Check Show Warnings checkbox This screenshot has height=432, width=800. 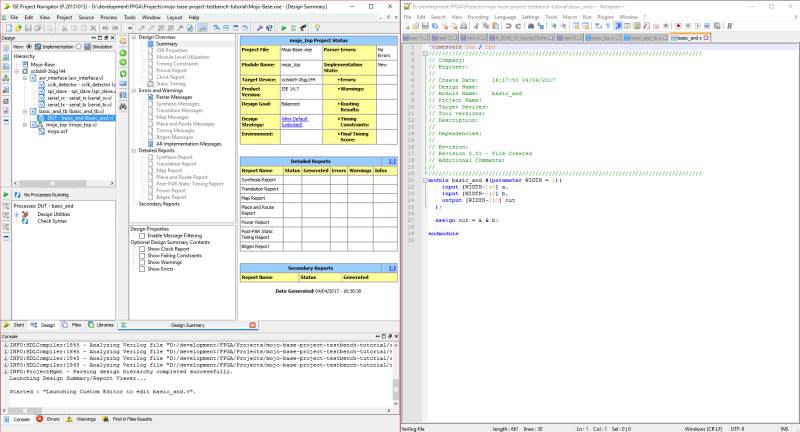point(142,263)
